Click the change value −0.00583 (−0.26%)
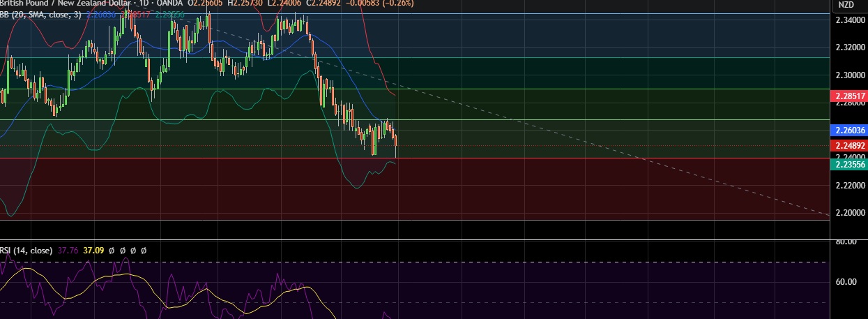868x319 pixels. [x=381, y=3]
